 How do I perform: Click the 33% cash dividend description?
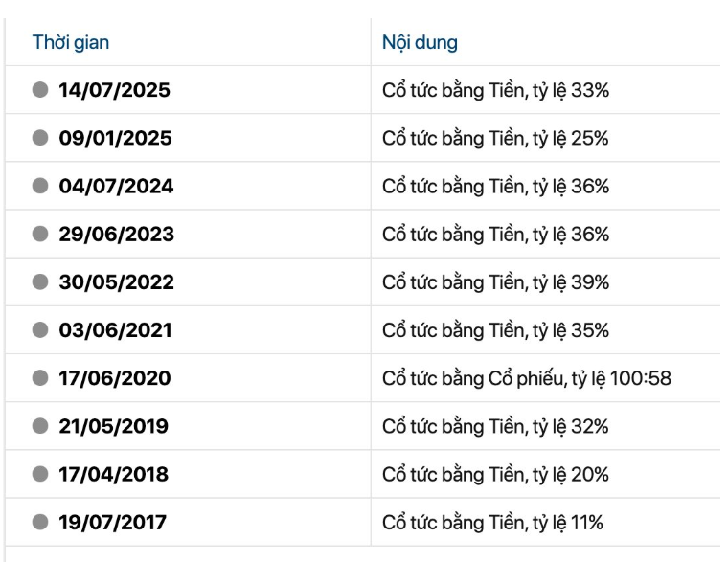pyautogui.click(x=495, y=91)
